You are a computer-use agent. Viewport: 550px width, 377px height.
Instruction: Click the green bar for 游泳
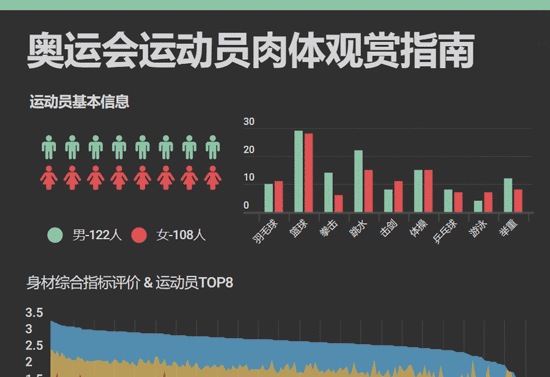click(478, 206)
